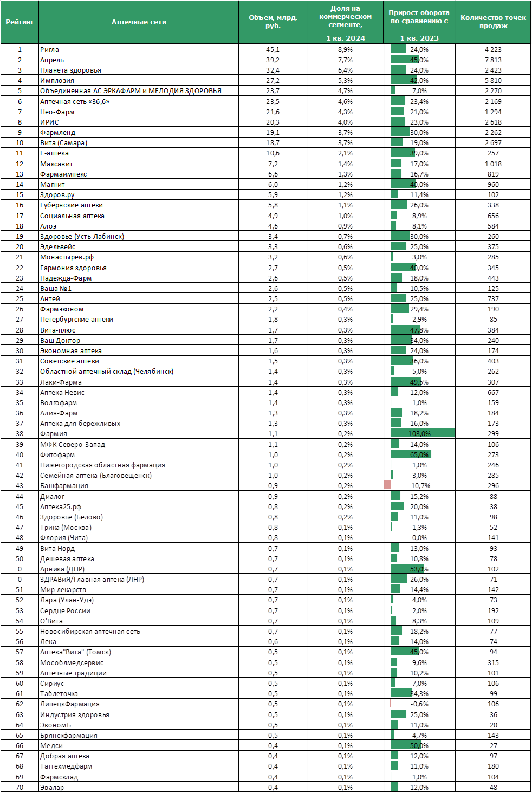Image resolution: width=532 pixels, height=793 pixels.
Task: Click the Областной аптечный склад (Челябинск) cell
Action: click(139, 371)
